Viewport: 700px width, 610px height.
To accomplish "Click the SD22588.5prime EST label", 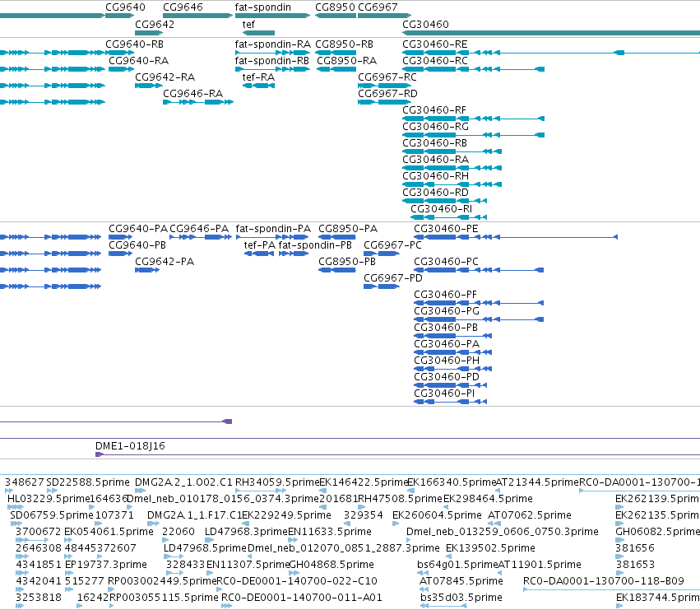I will [x=88, y=482].
